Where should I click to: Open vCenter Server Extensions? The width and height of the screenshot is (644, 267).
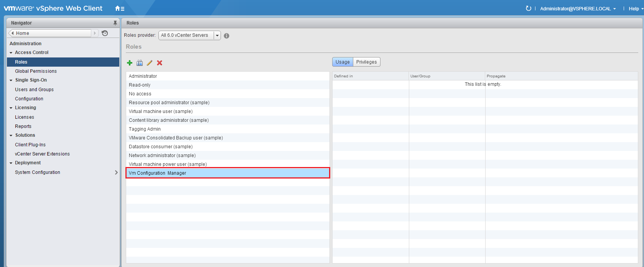[x=42, y=154]
